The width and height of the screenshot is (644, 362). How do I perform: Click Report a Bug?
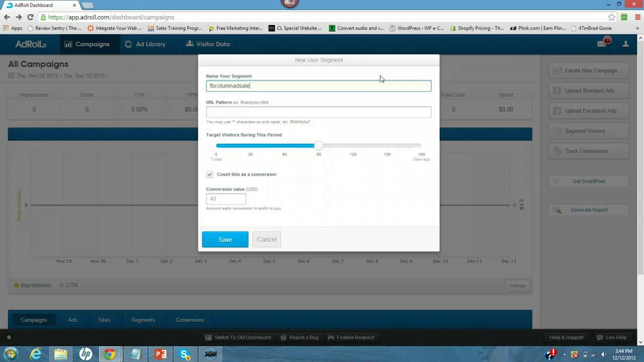pos(299,337)
